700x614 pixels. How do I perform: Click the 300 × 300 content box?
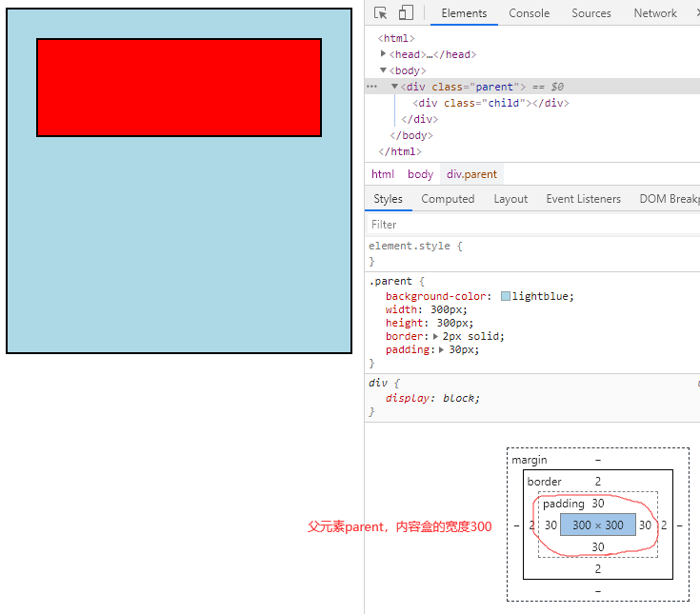(x=597, y=525)
